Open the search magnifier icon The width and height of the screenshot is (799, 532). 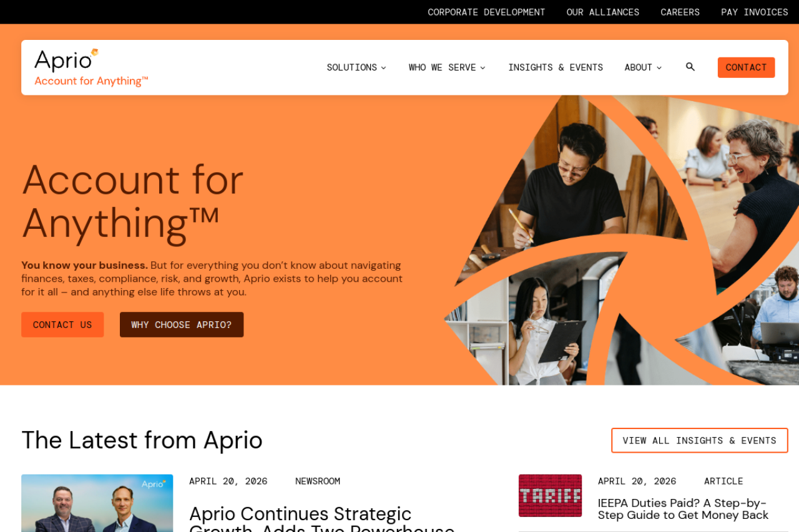click(x=690, y=67)
